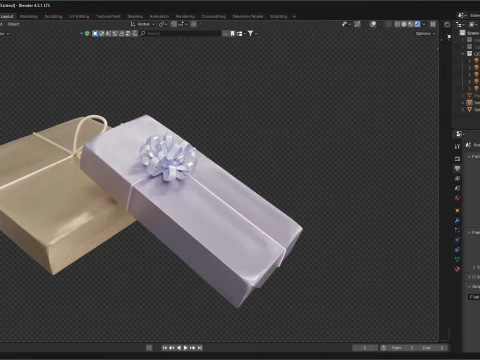Jump to the last frame
480x360 pixels.
click(200, 348)
